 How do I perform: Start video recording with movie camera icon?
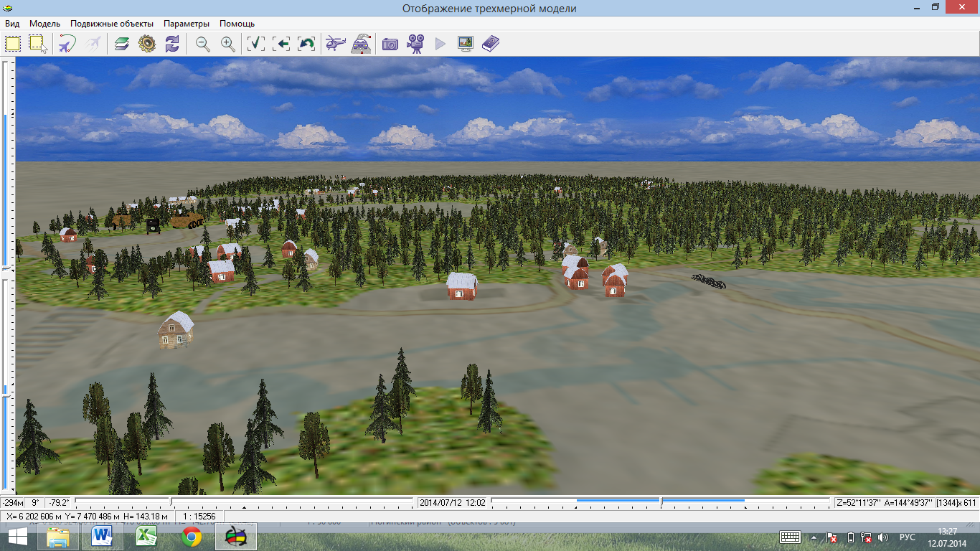(x=415, y=44)
